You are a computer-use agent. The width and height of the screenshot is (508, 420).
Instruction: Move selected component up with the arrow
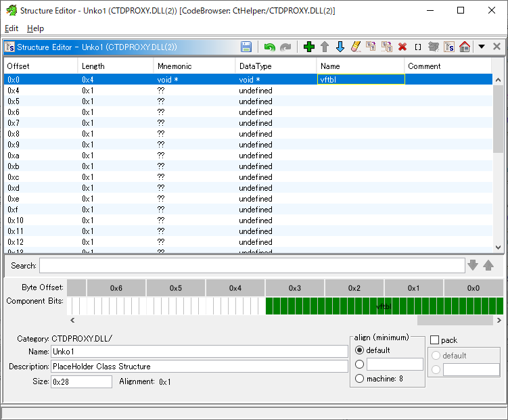[x=325, y=47]
